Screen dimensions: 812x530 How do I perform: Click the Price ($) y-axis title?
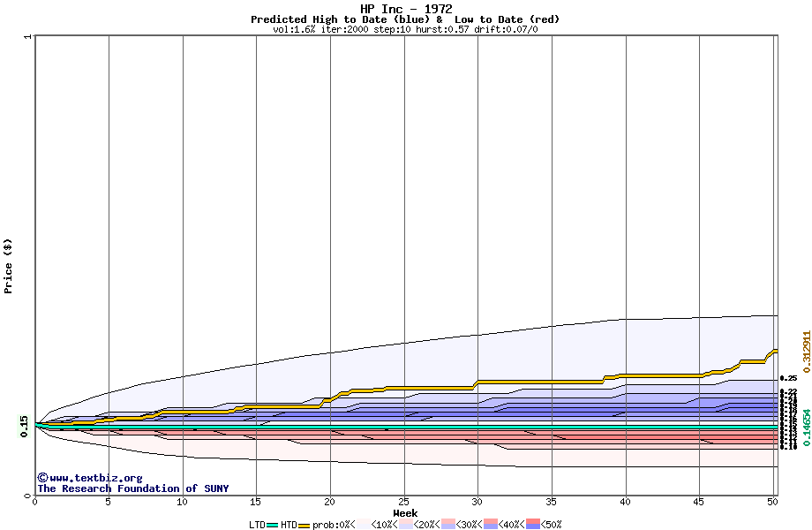(x=8, y=266)
